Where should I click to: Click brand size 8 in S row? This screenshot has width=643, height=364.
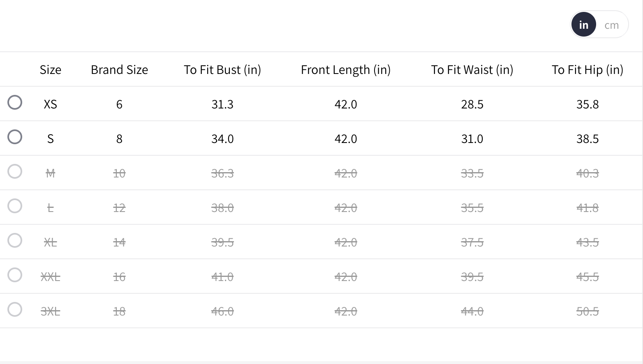pyautogui.click(x=119, y=139)
